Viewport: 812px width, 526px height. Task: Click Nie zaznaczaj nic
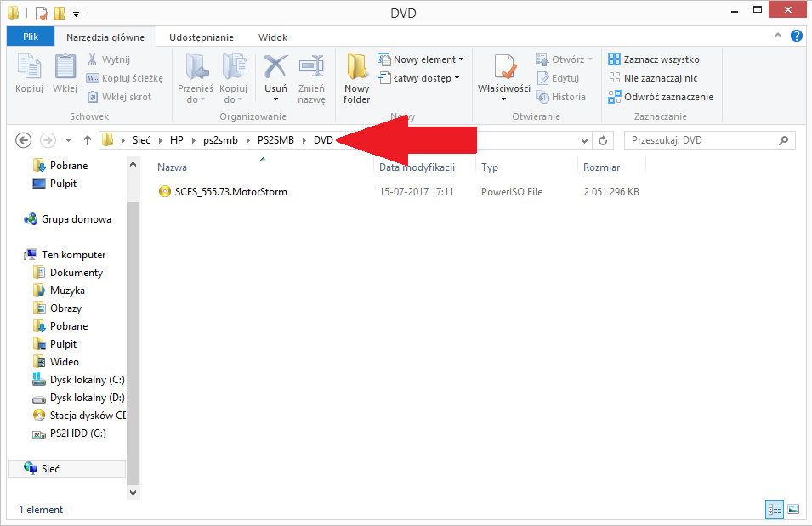point(653,78)
